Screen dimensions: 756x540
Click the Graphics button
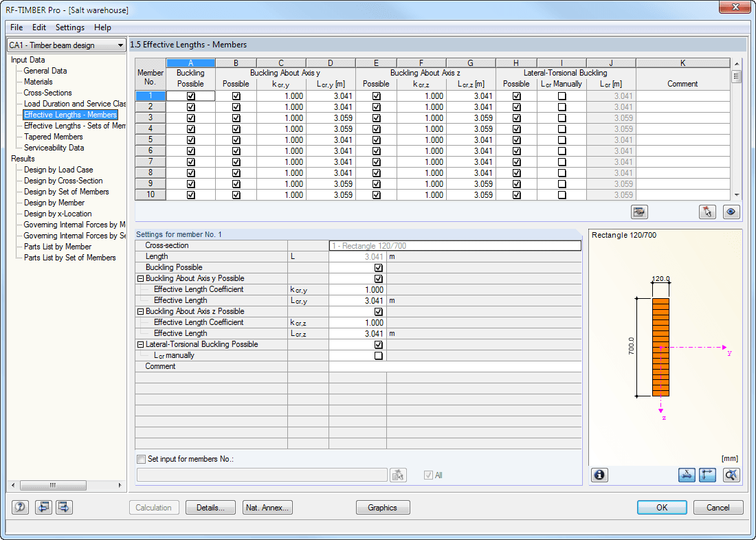(383, 507)
